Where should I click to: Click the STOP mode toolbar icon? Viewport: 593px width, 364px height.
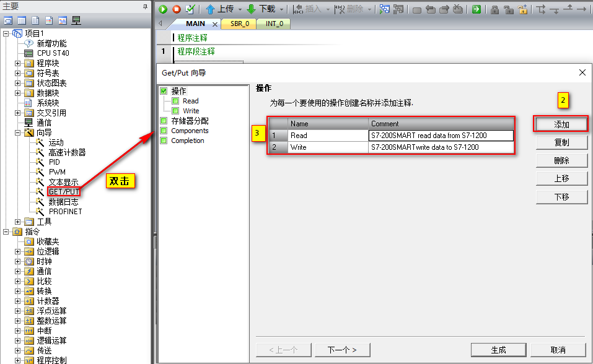point(175,9)
